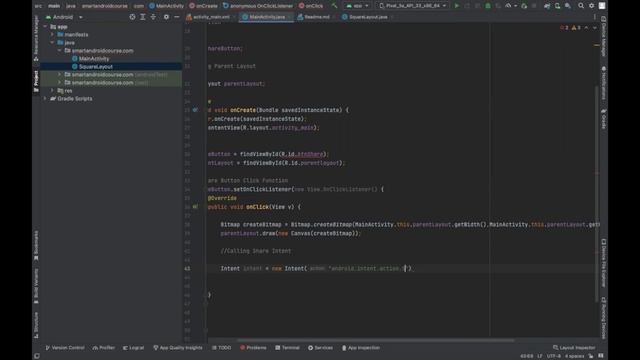This screenshot has width=640, height=360.
Task: Open Project panel options gear
Action: click(166, 17)
